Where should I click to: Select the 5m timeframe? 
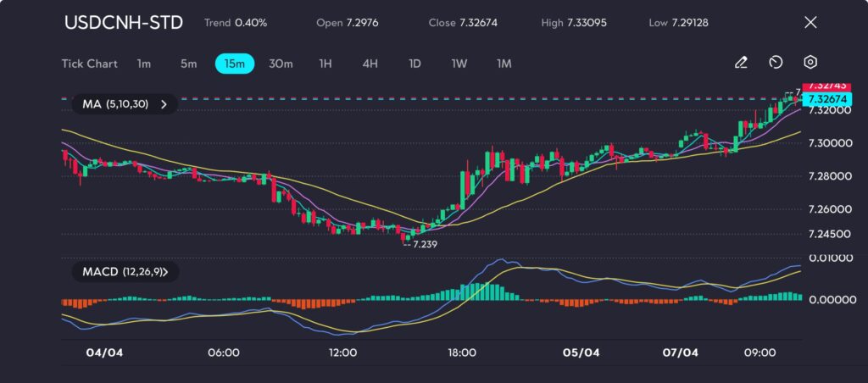click(188, 64)
